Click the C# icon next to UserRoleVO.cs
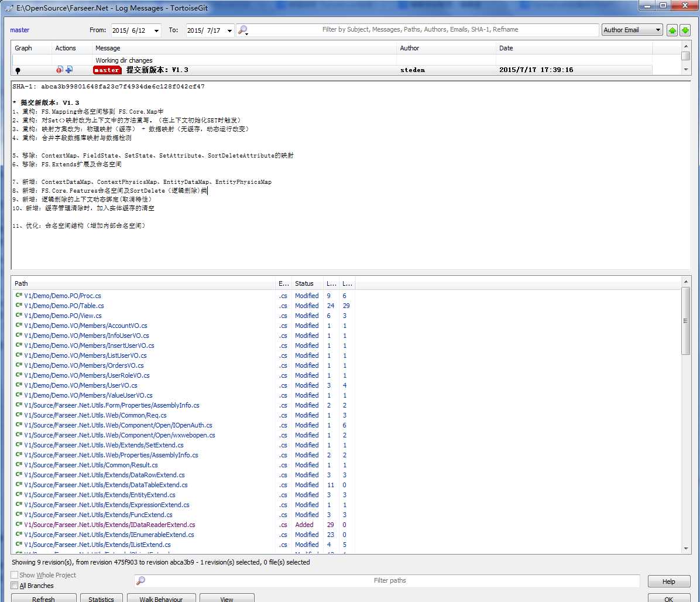The image size is (700, 602). tap(19, 375)
